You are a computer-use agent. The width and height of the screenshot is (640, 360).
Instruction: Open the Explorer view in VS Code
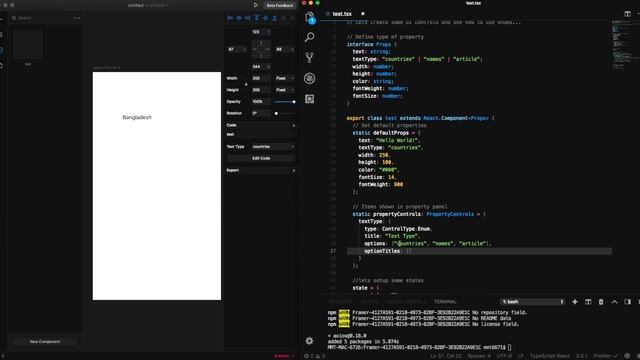click(x=309, y=18)
